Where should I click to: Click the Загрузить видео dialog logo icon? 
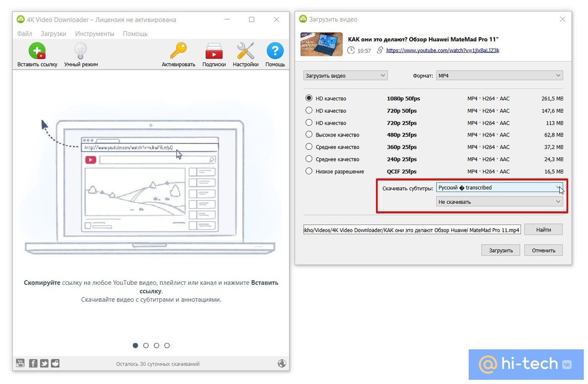point(303,19)
